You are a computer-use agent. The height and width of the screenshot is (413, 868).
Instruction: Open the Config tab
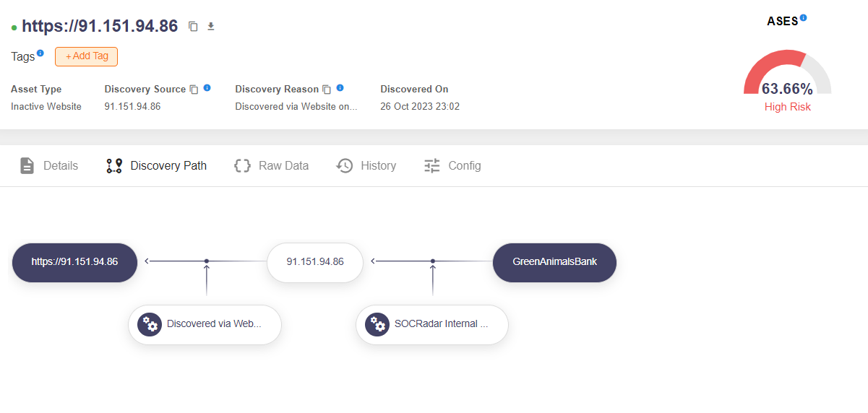[x=452, y=165]
